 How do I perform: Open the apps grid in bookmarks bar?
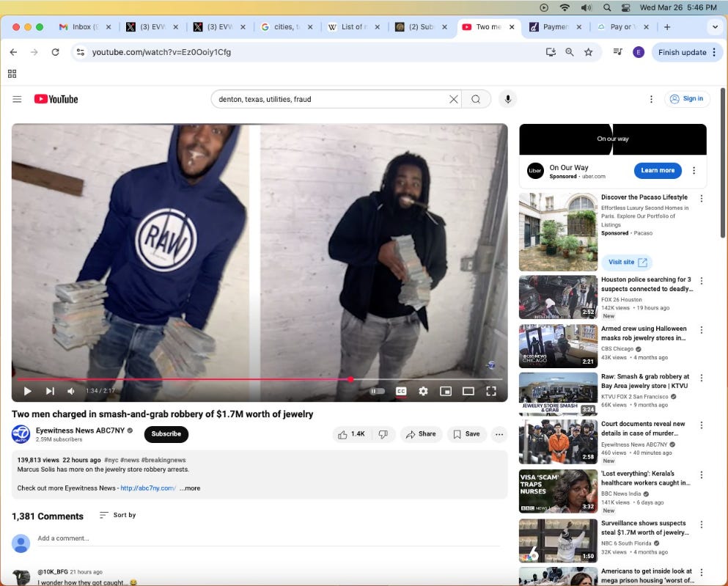coord(12,73)
